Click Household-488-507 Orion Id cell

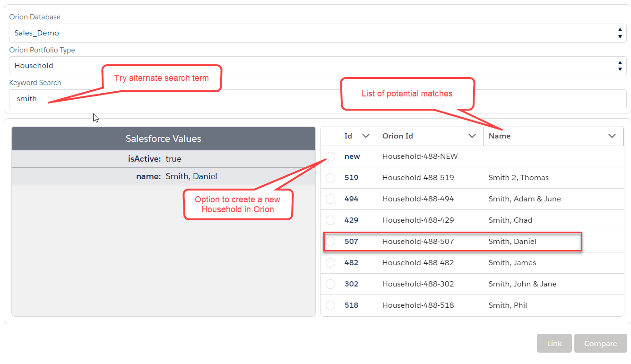pos(418,242)
